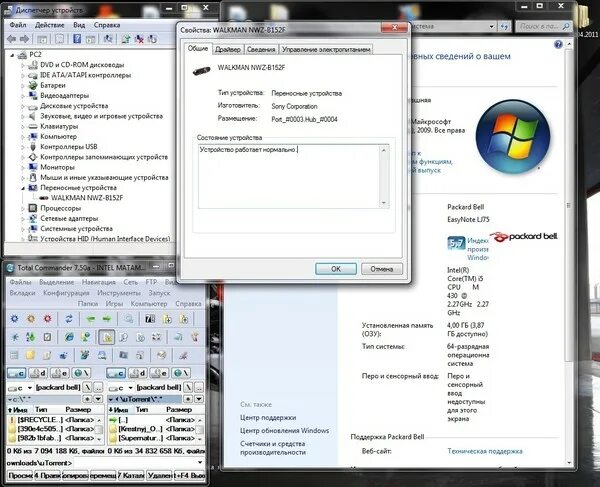Open the Total Commander command line history dropdown
The width and height of the screenshot is (600, 487).
pyautogui.click(x=200, y=463)
